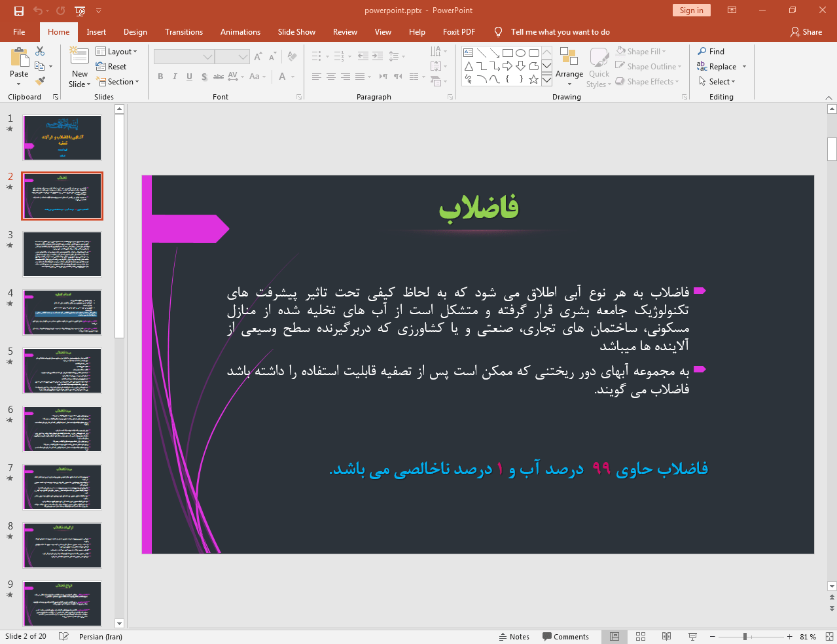Click zoom out minus button

[x=712, y=636]
